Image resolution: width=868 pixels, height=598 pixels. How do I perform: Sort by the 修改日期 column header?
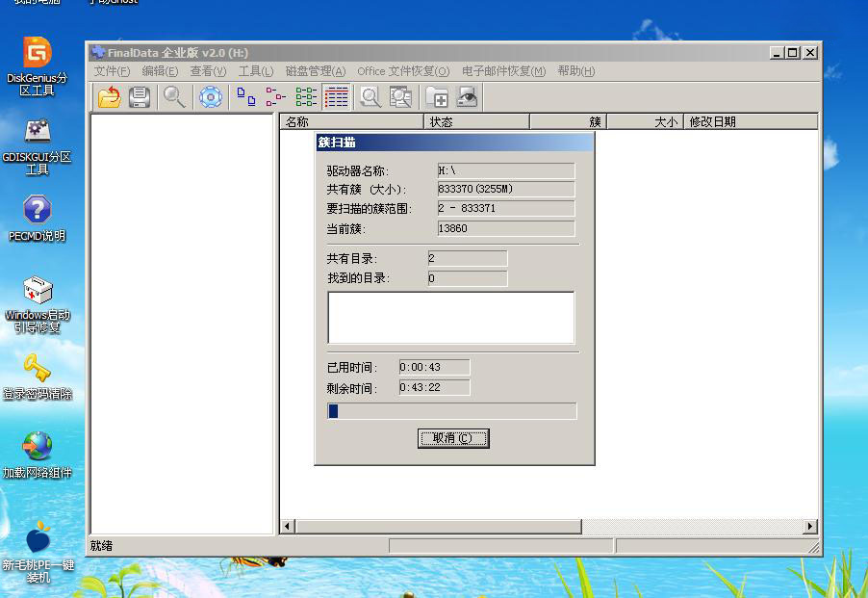(x=751, y=121)
